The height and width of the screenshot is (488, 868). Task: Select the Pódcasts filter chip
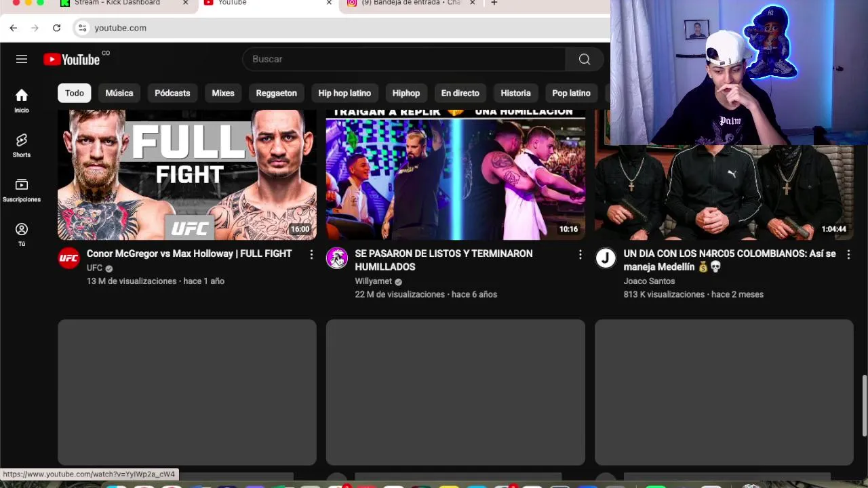coord(172,93)
